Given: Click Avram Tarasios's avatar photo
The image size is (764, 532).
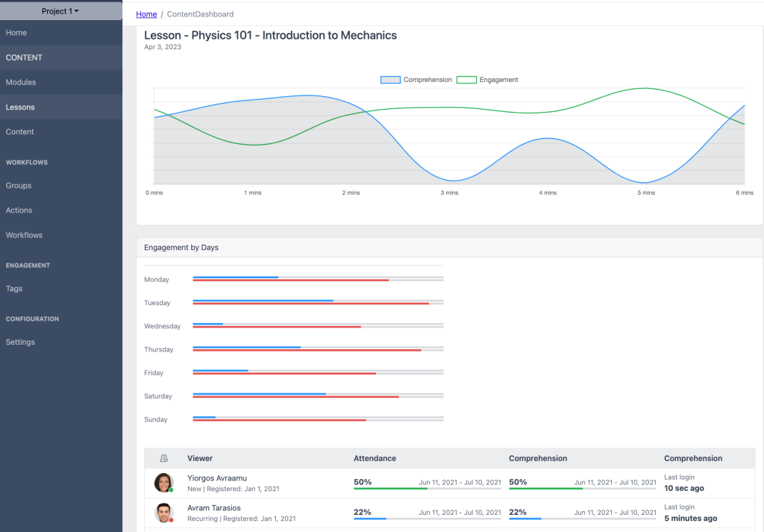Looking at the screenshot, I should pos(163,513).
